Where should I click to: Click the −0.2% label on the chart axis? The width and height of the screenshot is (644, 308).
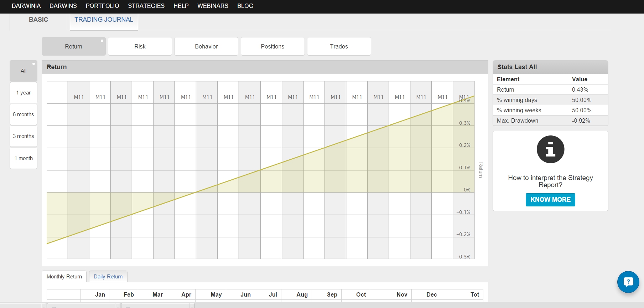(463, 234)
